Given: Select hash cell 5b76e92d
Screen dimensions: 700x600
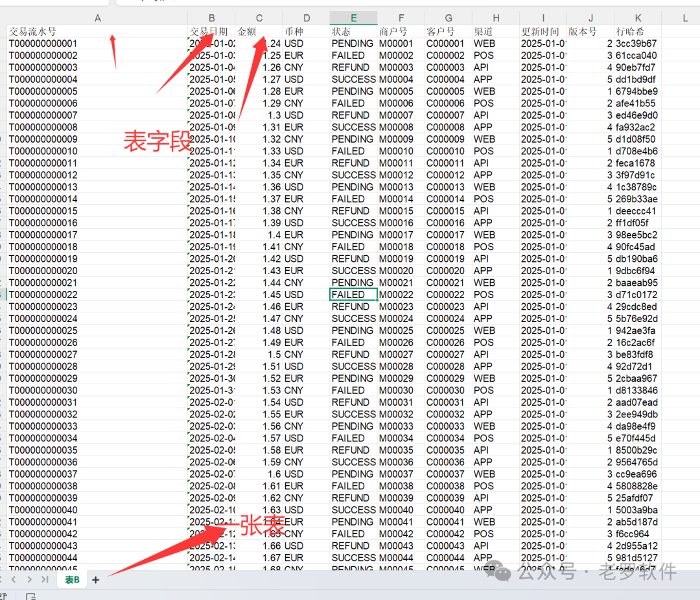Looking at the screenshot, I should click(638, 318).
